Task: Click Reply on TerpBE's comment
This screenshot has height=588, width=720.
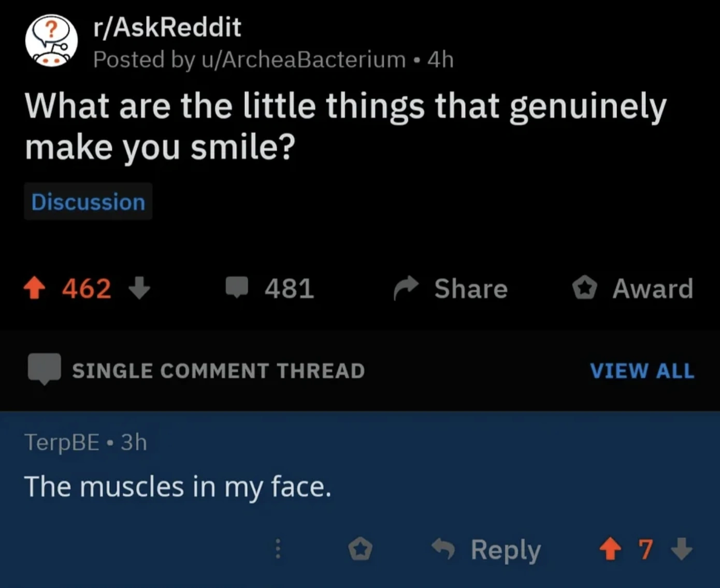Action: 505,549
